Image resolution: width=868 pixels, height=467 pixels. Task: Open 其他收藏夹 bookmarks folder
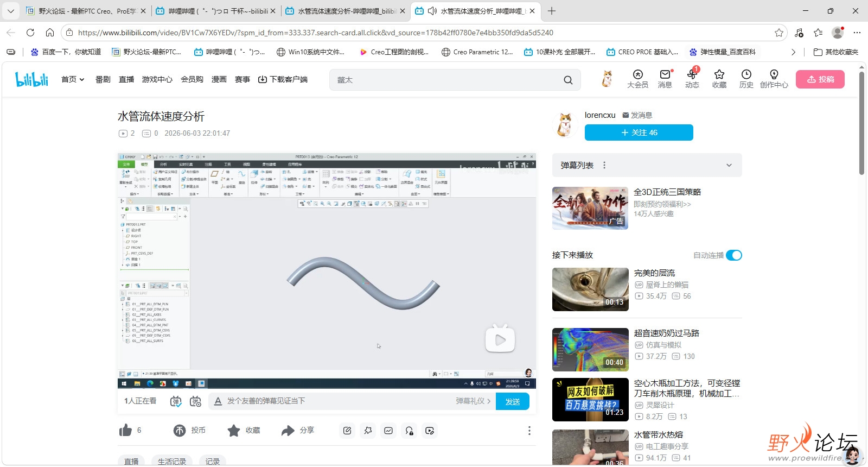836,52
